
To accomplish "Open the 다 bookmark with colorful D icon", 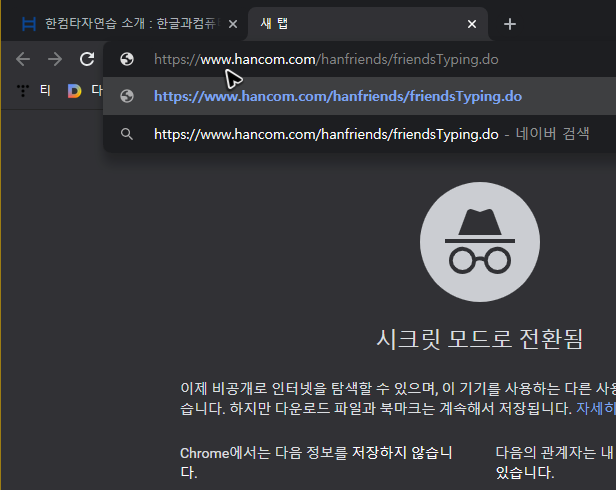I will click(84, 91).
